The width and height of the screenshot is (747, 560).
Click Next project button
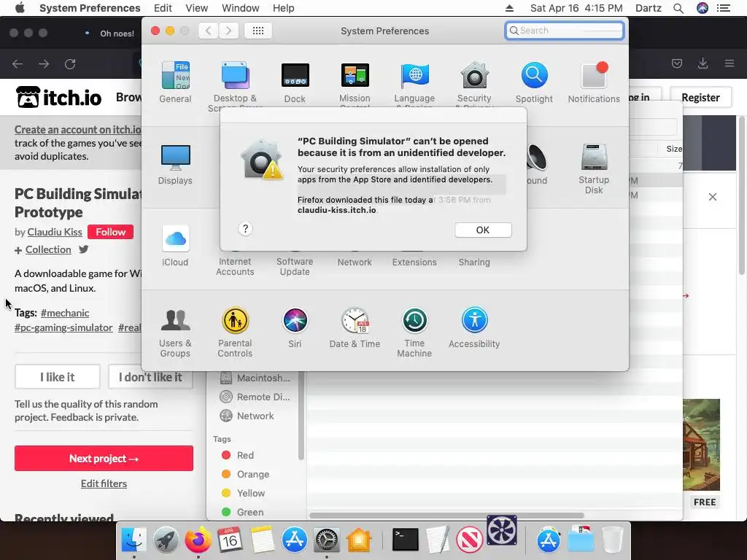104,459
